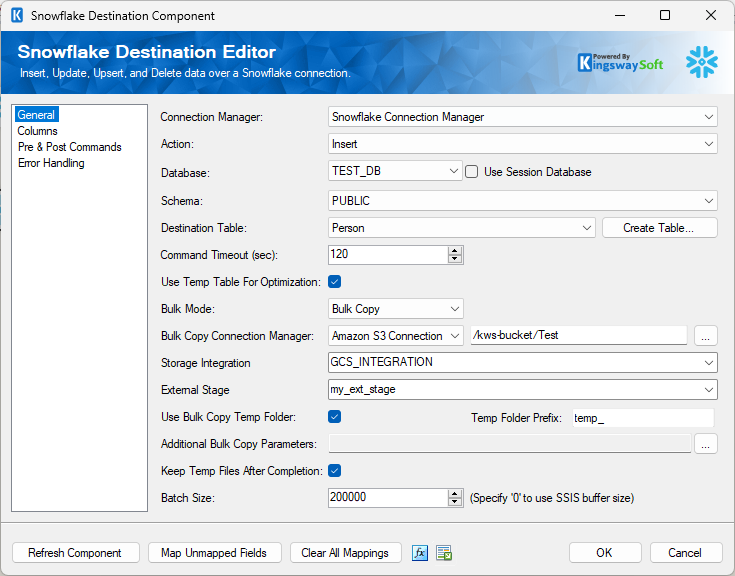
Task: Click the documentation icon beside fx
Action: tap(444, 553)
